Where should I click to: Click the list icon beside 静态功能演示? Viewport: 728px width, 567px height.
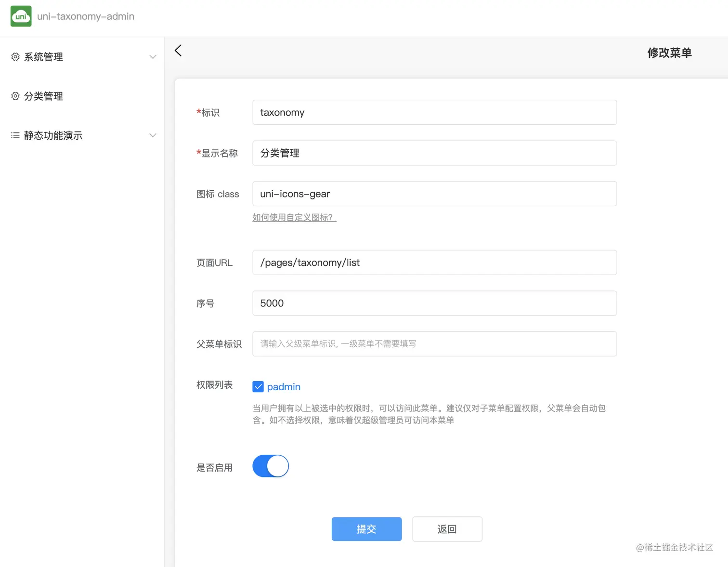pyautogui.click(x=15, y=135)
